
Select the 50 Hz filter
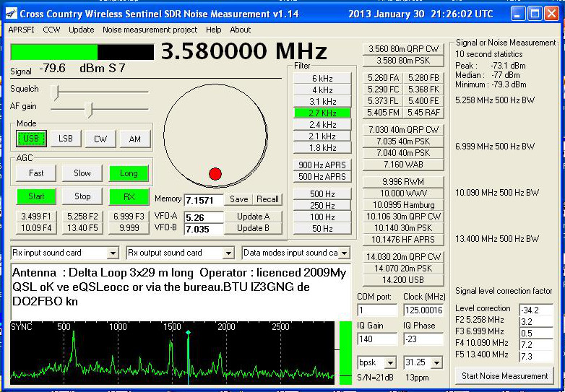322,228
